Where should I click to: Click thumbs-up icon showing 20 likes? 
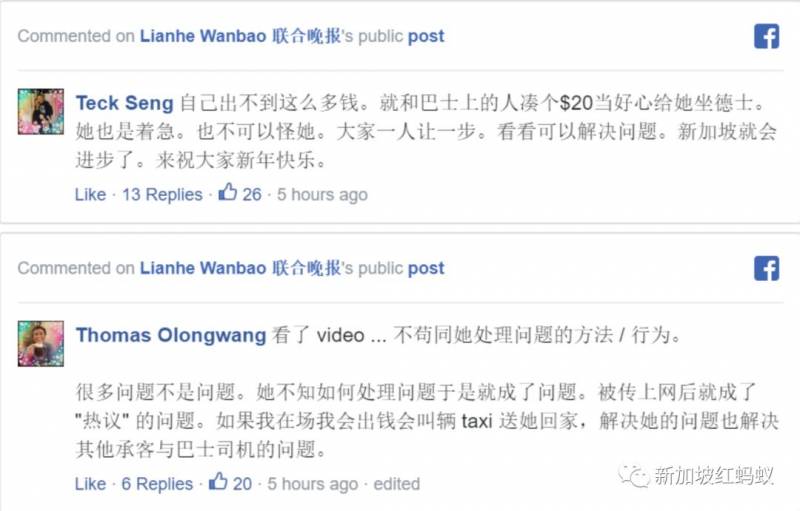(218, 481)
